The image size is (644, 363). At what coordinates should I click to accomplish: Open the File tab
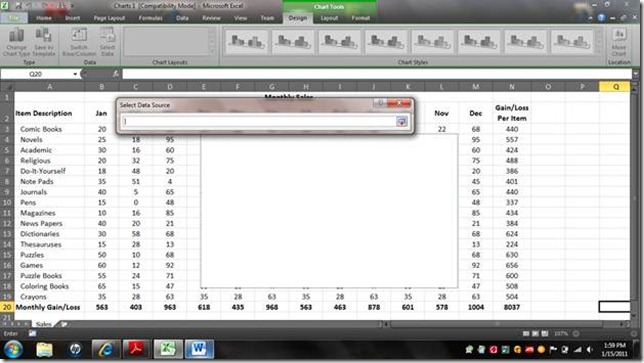coord(14,18)
